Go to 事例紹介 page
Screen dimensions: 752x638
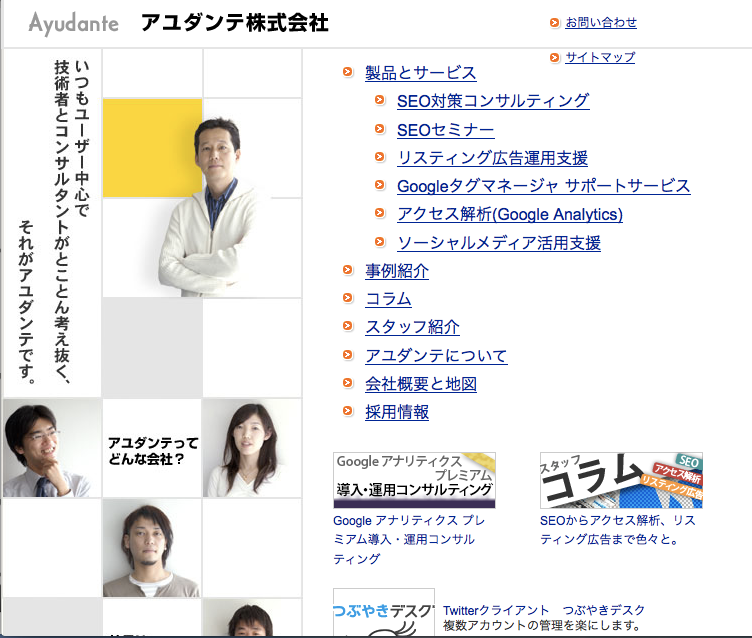[397, 271]
